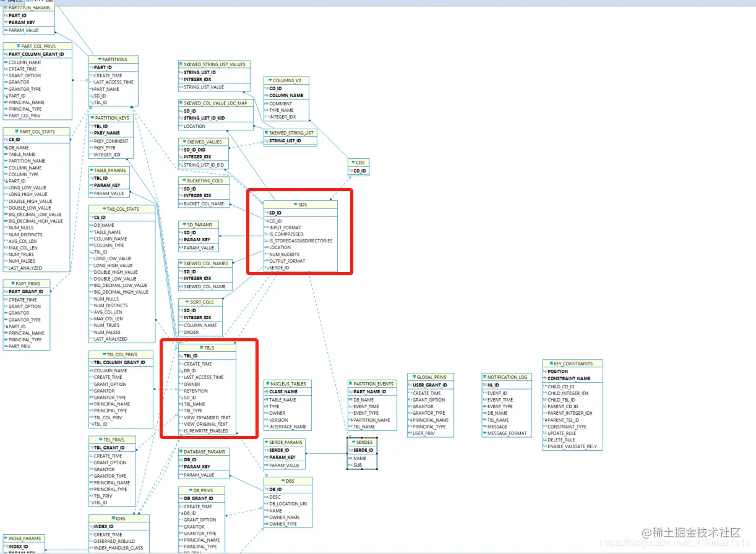
Task: Click the table icon beside TABLE_PARAMS title
Action: click(x=92, y=170)
